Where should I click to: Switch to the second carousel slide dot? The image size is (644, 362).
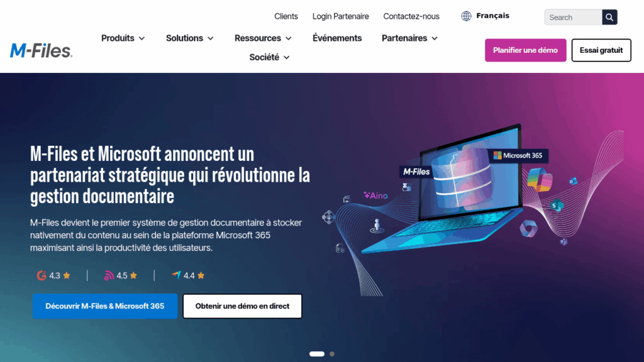click(x=332, y=354)
